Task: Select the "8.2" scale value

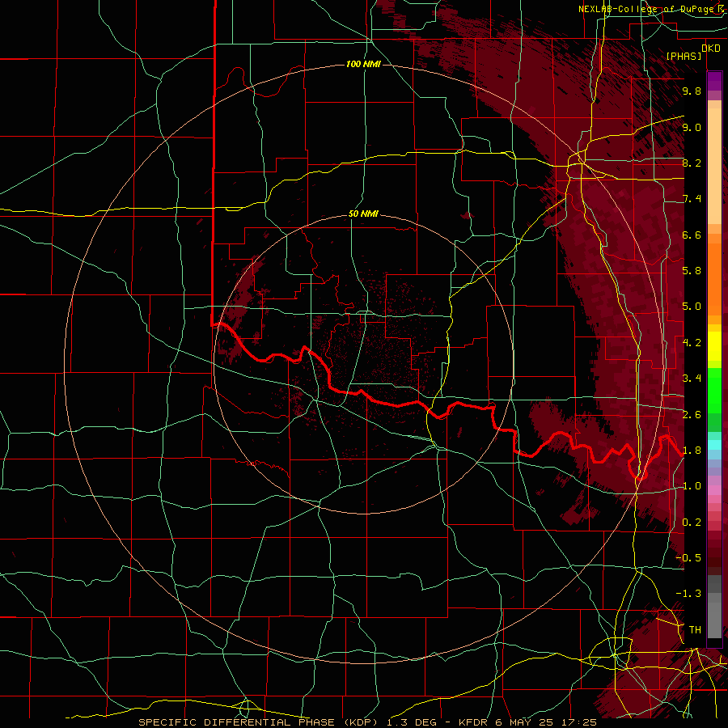Action: coord(692,163)
